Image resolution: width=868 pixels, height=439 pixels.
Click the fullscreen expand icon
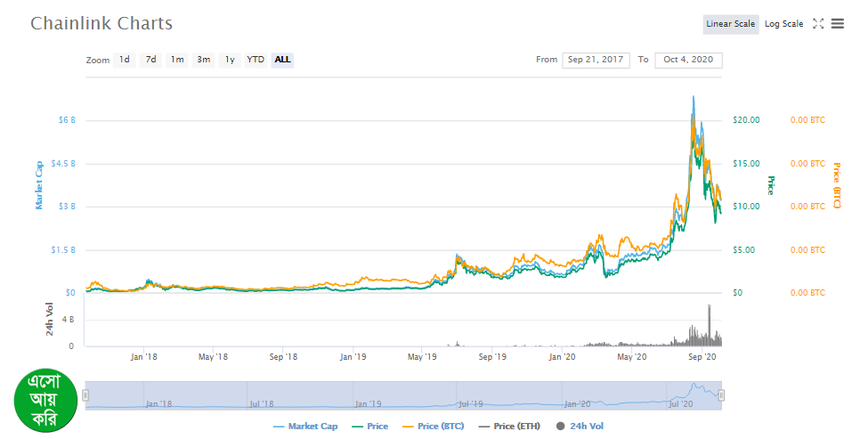tap(818, 24)
